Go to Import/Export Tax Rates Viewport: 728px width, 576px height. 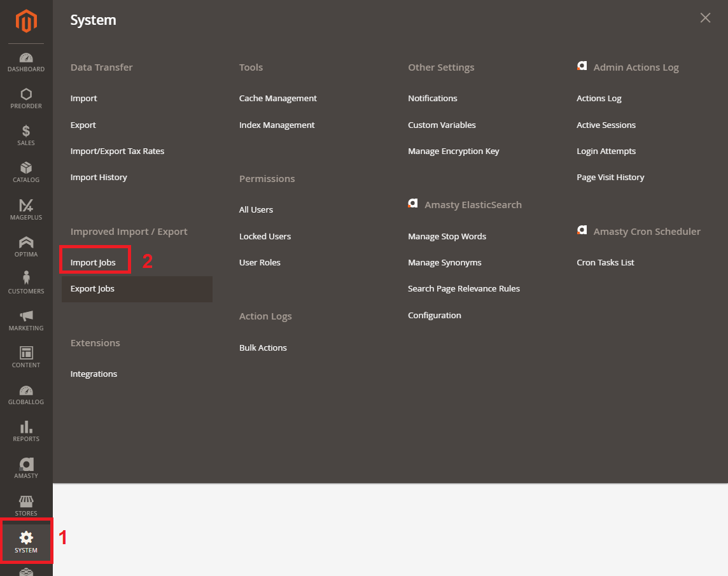coord(117,151)
